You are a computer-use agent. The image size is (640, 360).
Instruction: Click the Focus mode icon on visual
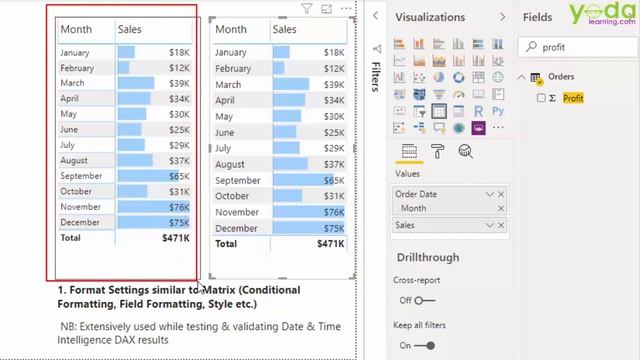point(327,9)
